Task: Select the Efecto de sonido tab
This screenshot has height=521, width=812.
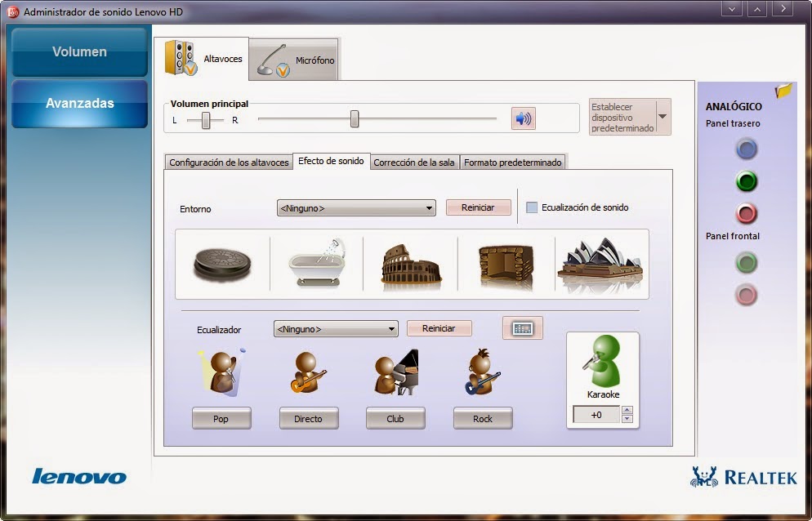Action: [x=332, y=161]
